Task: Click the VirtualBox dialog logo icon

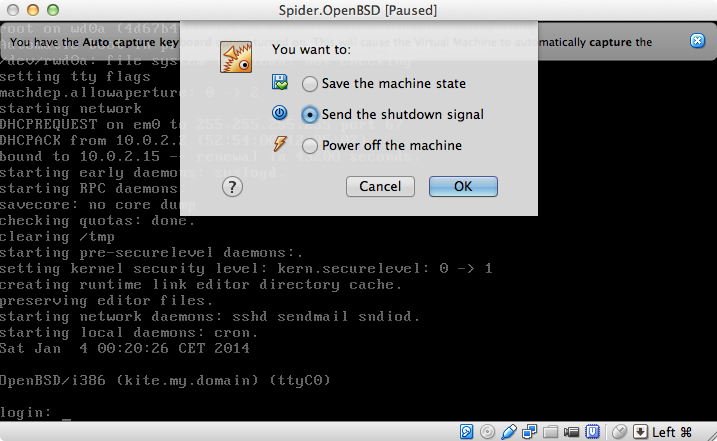Action: pos(236,57)
